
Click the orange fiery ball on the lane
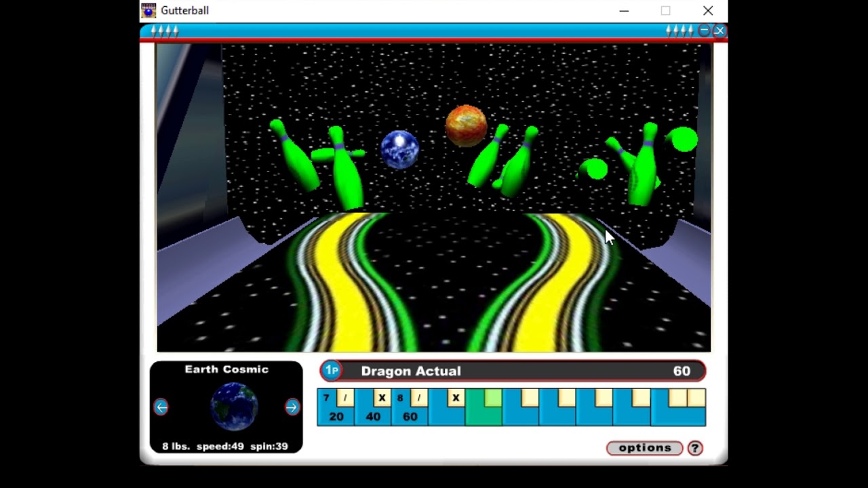(x=466, y=125)
